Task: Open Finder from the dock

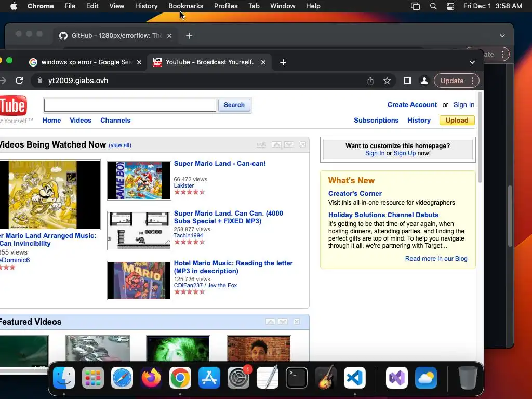Action: 64,378
